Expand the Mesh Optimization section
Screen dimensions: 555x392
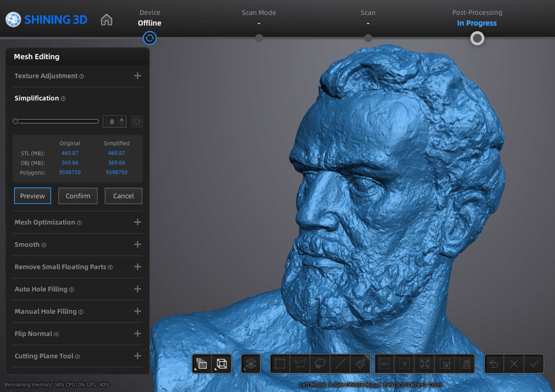pyautogui.click(x=137, y=222)
